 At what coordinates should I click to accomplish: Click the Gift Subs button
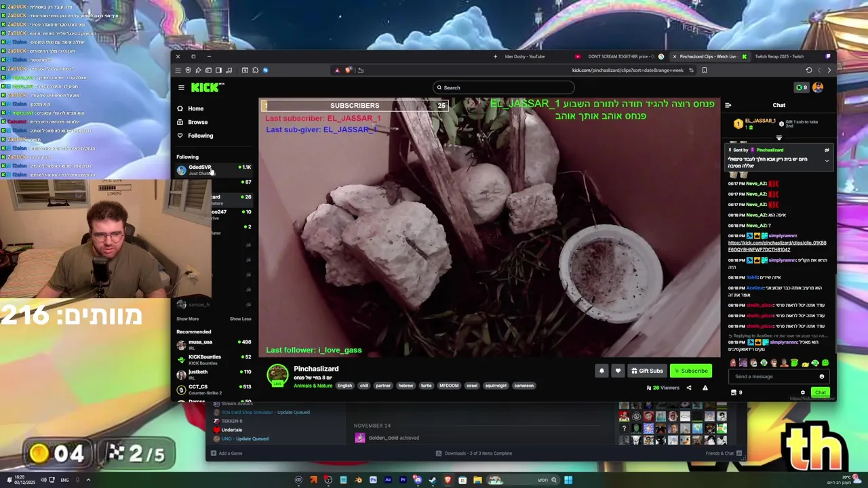647,371
